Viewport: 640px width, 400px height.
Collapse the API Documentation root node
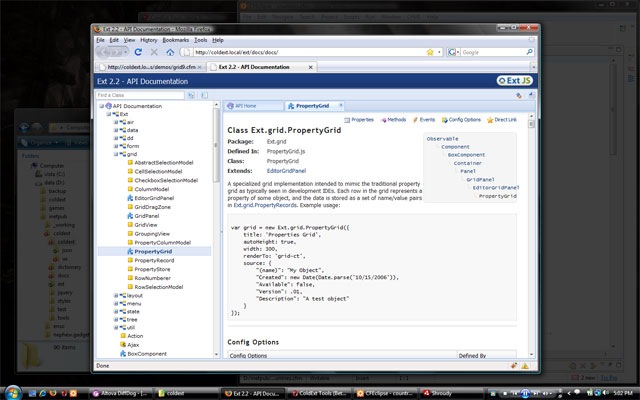pyautogui.click(x=101, y=106)
